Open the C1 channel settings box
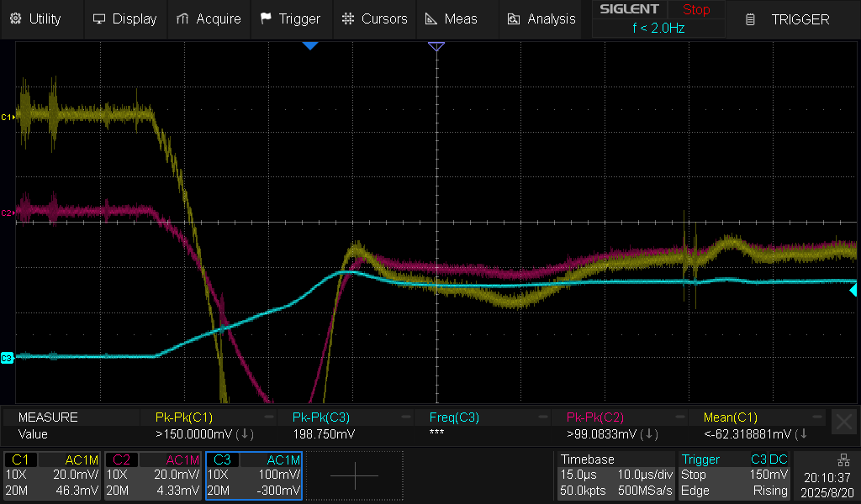Viewport: 861px width, 504px height. (52, 475)
